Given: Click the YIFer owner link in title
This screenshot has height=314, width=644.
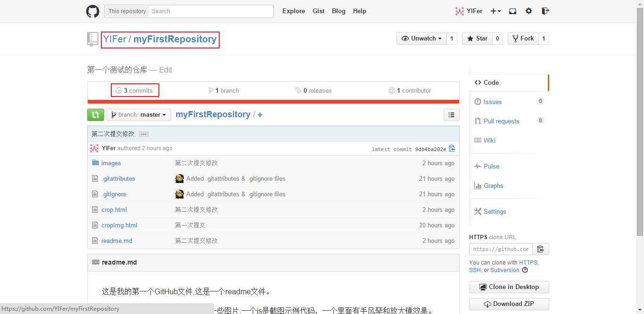Looking at the screenshot, I should 115,39.
